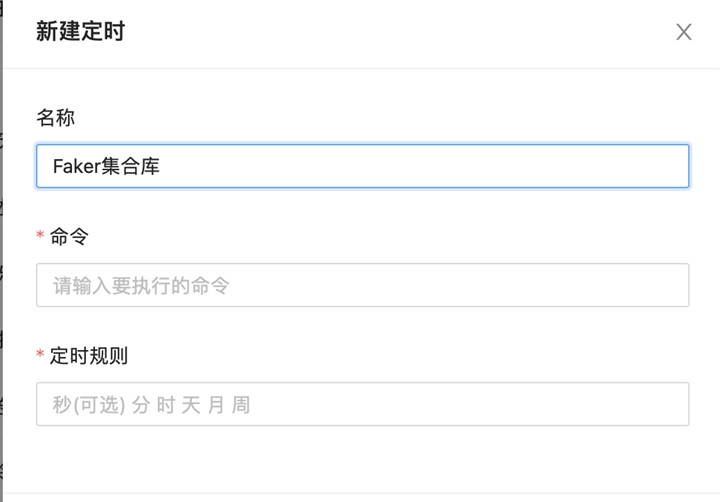720x502 pixels.
Task: Click the 名称 field label
Action: coord(56,117)
